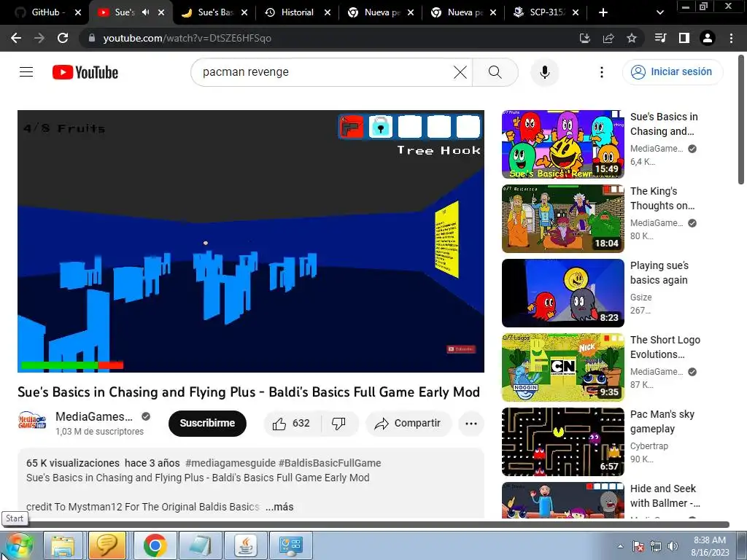
Task: Open media controls in Chrome toolbar
Action: coord(660,38)
